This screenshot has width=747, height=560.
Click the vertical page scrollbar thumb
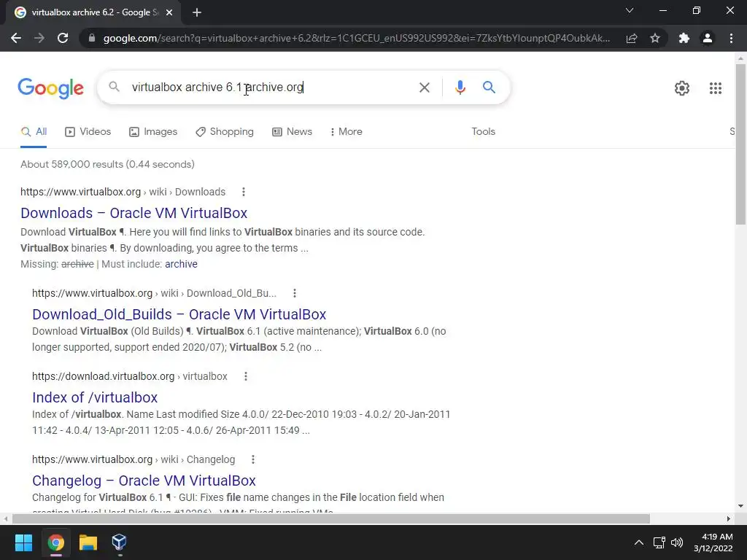tap(740, 144)
